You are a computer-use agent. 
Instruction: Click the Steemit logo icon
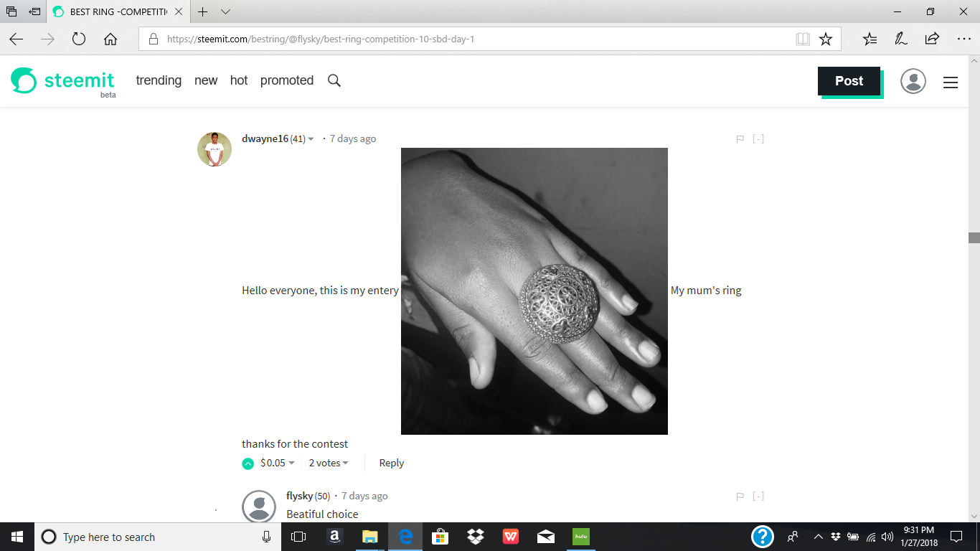[x=24, y=81]
